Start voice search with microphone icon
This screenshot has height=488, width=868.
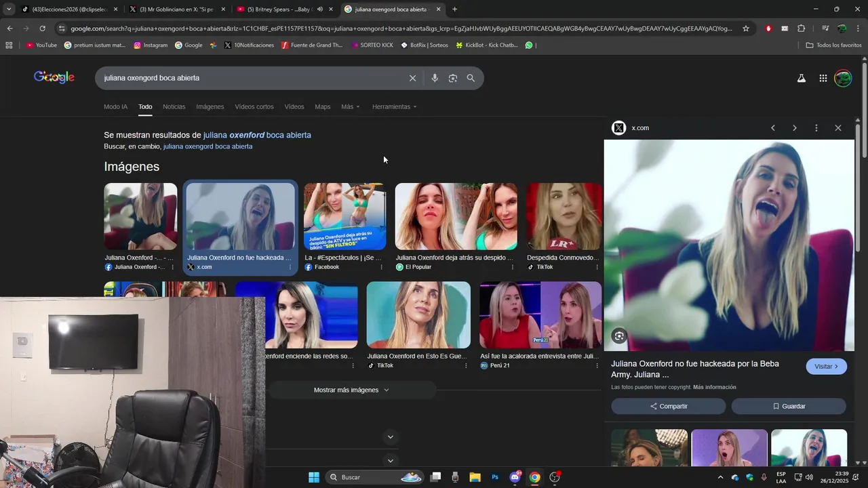(x=435, y=78)
